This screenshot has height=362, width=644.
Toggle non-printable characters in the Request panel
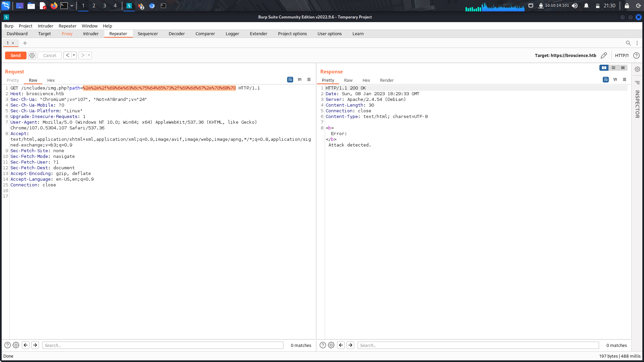tap(300, 79)
